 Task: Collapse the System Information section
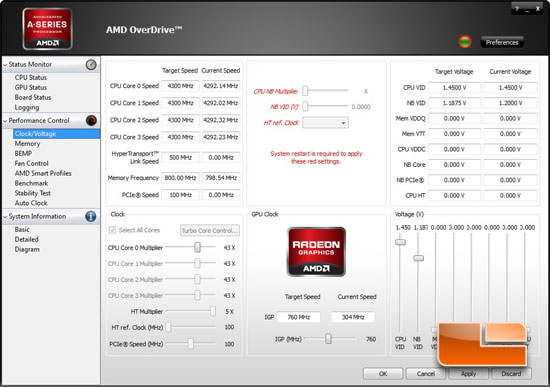(5, 217)
